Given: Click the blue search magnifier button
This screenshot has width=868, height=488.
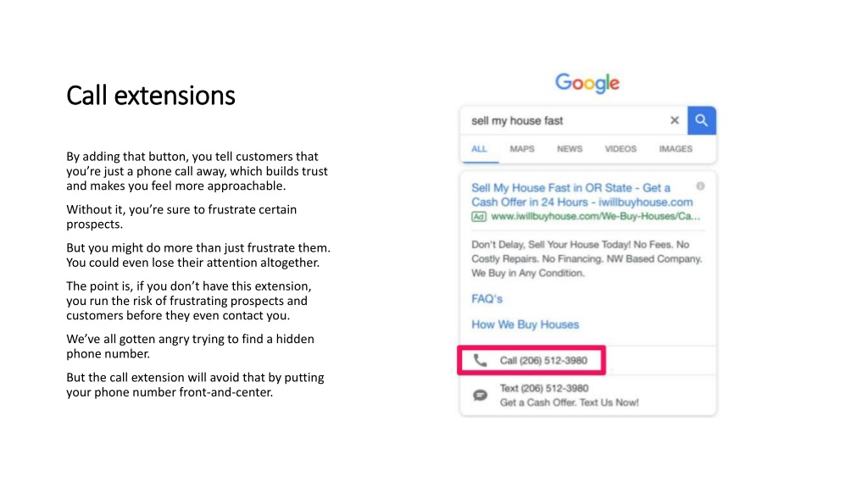Looking at the screenshot, I should click(701, 120).
